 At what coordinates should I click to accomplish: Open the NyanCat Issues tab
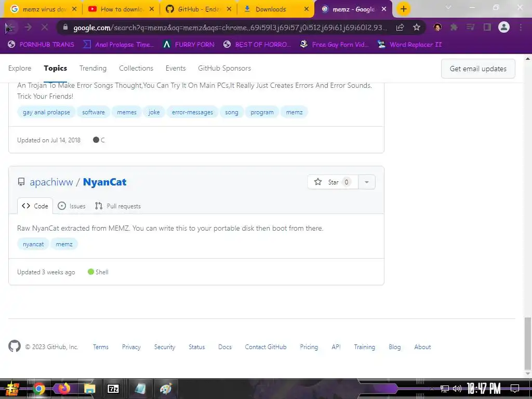(x=72, y=206)
